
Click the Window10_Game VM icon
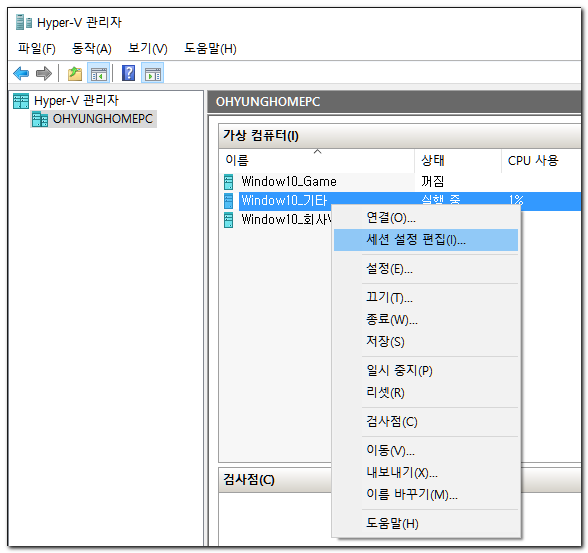[x=228, y=181]
